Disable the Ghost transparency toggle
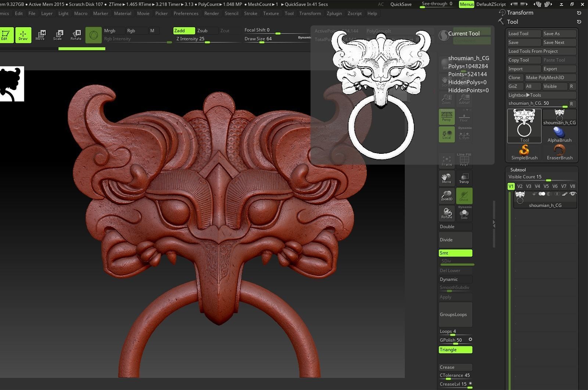588x390 pixels. click(x=464, y=196)
